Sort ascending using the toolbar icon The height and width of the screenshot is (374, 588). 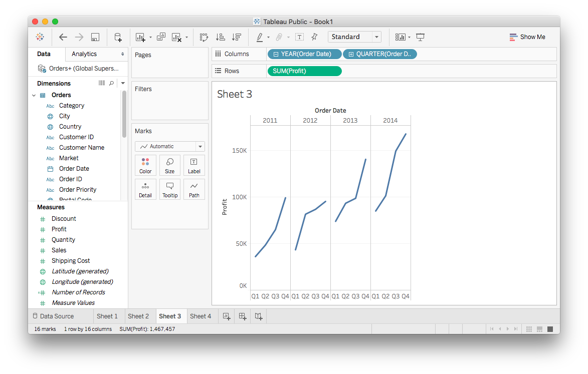220,37
